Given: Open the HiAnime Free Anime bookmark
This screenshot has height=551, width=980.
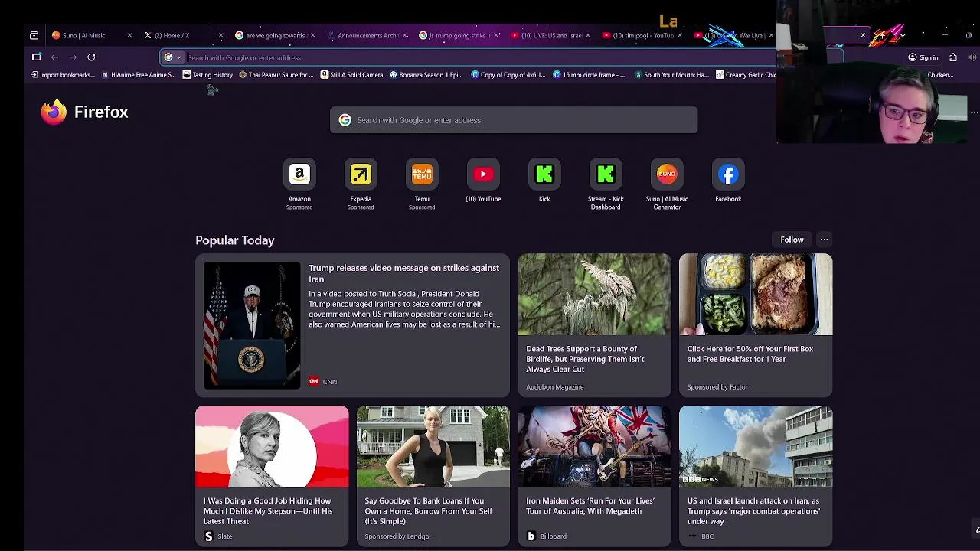Looking at the screenshot, I should point(139,75).
